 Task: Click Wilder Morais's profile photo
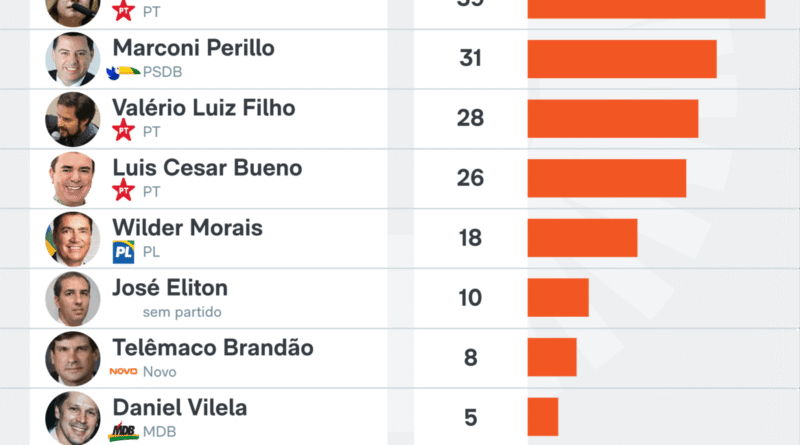point(72,239)
